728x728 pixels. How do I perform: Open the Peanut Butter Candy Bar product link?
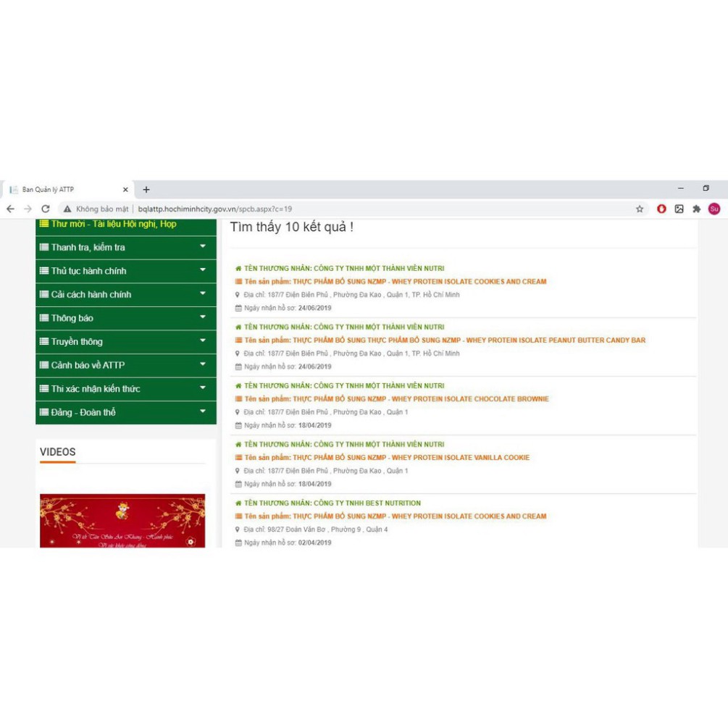[469, 340]
